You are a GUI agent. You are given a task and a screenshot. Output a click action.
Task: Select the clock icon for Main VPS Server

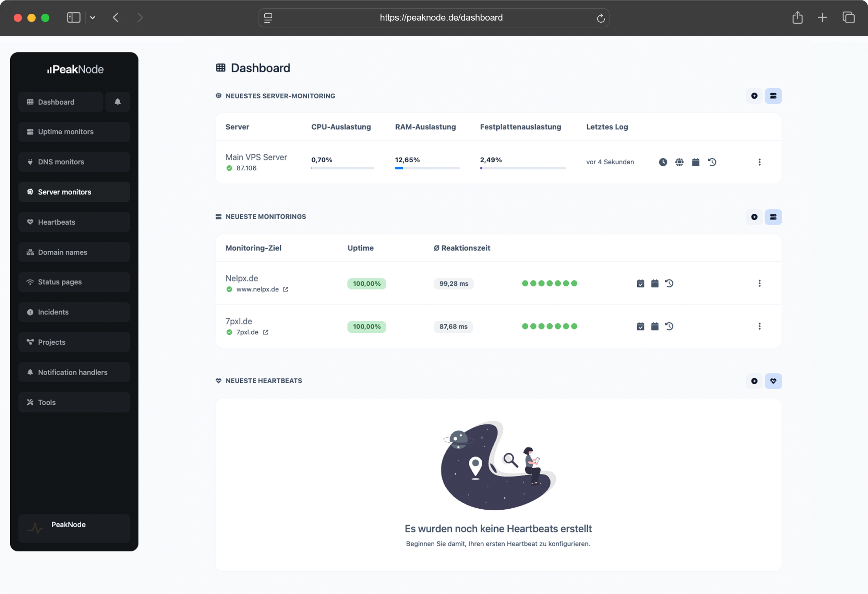point(663,162)
